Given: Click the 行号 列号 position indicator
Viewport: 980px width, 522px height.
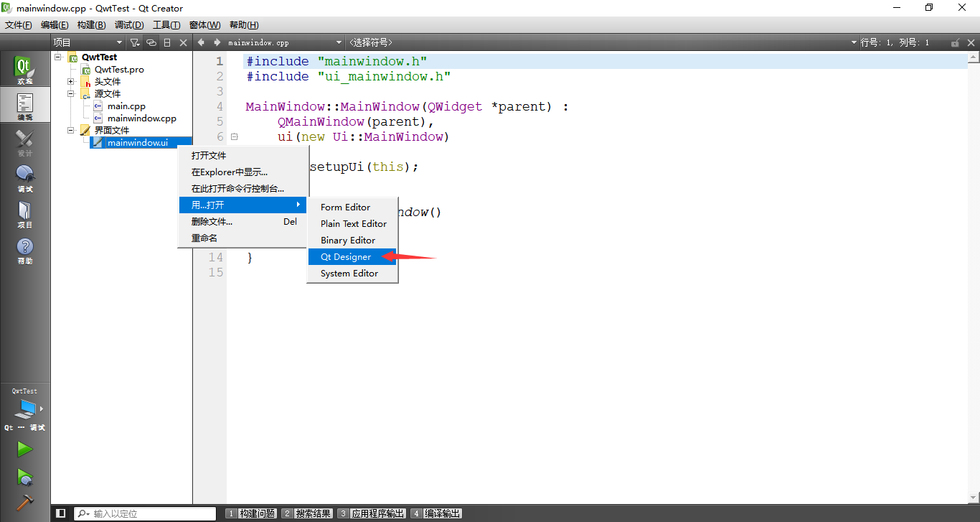Looking at the screenshot, I should pos(895,42).
